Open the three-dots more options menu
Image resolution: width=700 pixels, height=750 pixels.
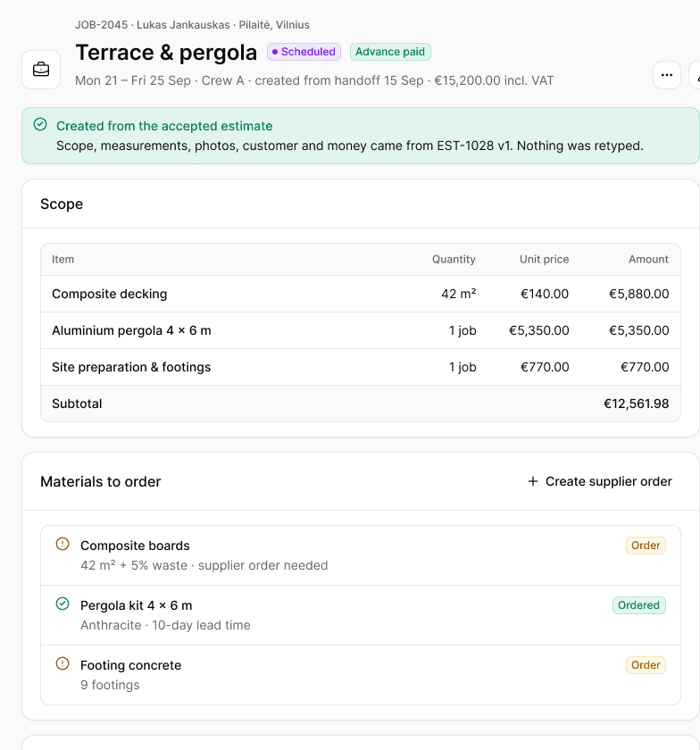click(x=666, y=75)
